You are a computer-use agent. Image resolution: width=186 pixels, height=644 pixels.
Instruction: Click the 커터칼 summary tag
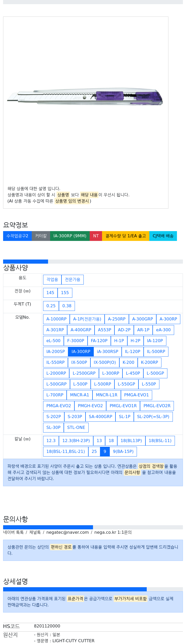(41, 236)
